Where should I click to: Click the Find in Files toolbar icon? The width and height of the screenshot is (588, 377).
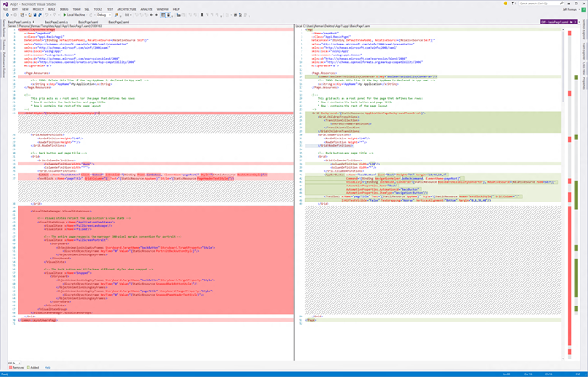[117, 15]
